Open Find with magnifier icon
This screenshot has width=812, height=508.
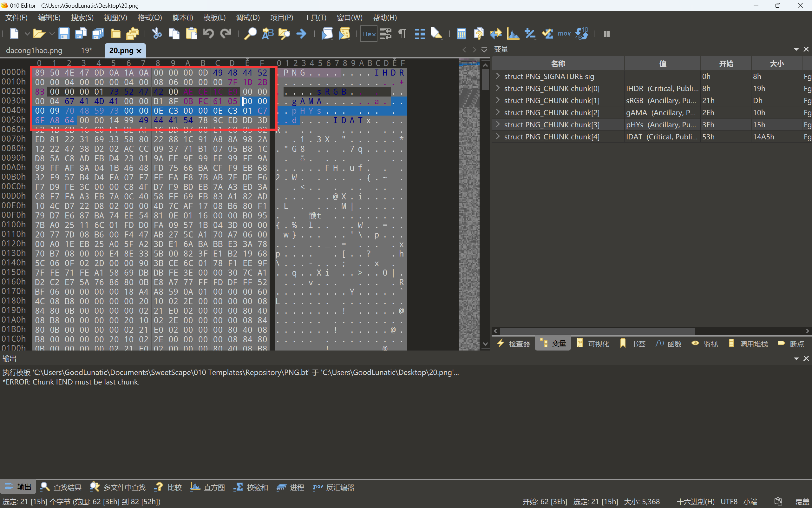(x=250, y=34)
